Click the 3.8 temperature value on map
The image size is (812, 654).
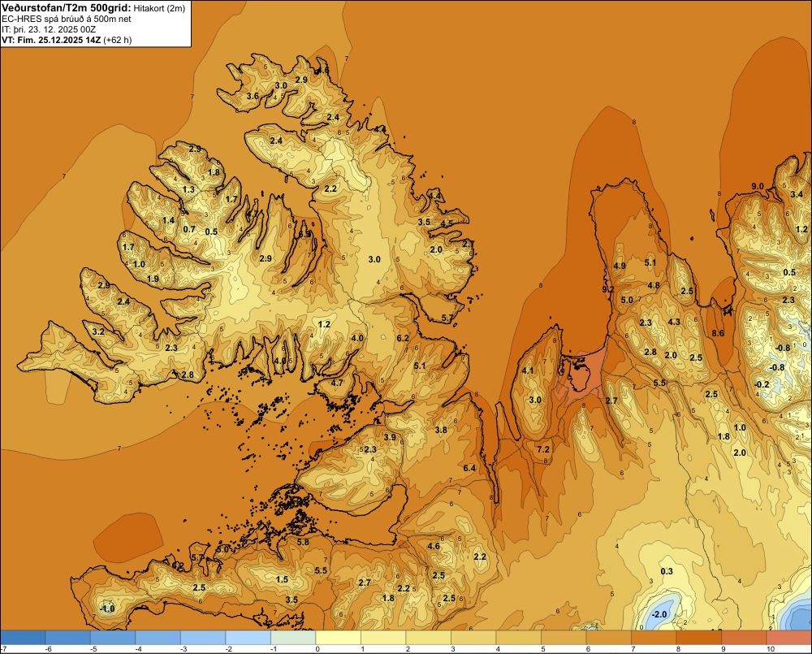[441, 430]
